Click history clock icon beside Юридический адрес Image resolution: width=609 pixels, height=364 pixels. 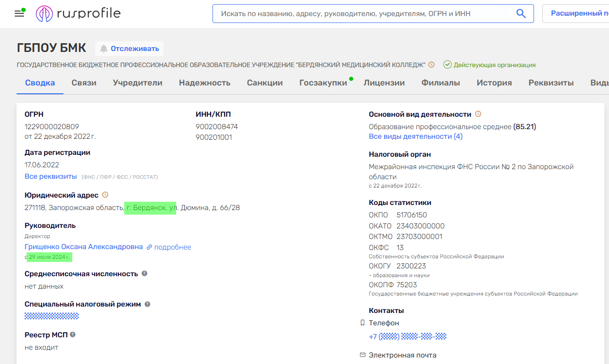(x=105, y=195)
